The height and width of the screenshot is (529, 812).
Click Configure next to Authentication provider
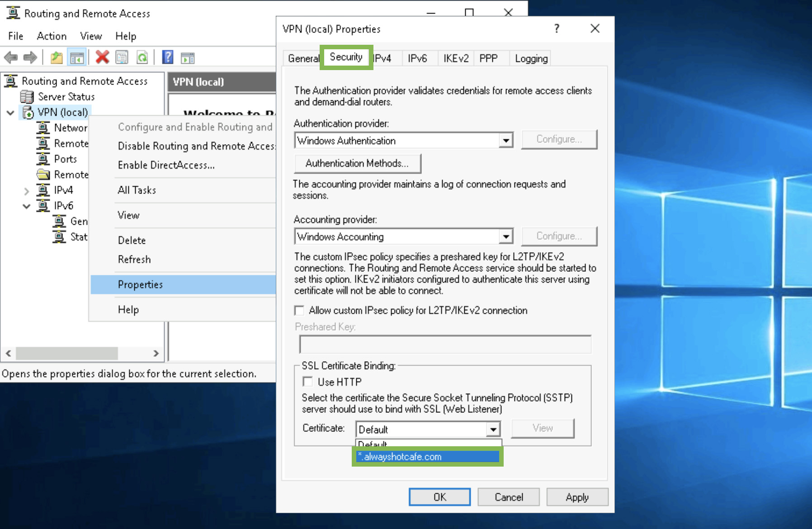pos(559,139)
